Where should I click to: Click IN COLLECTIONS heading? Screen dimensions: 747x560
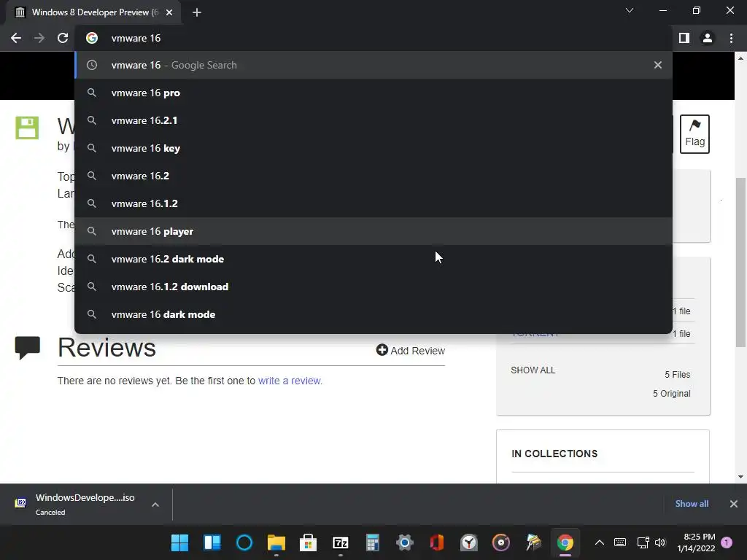[554, 454]
